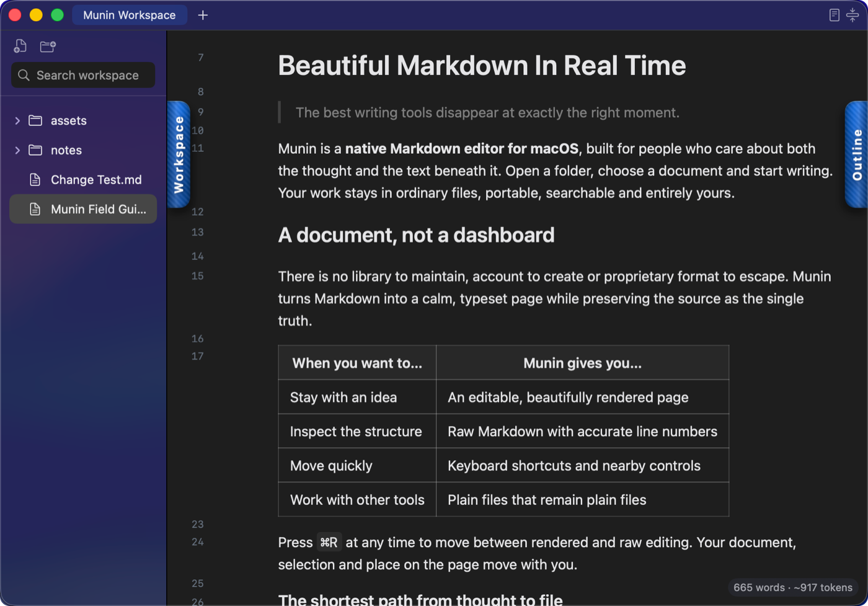The width and height of the screenshot is (868, 606).
Task: Expand the assets folder chevron
Action: pos(17,120)
